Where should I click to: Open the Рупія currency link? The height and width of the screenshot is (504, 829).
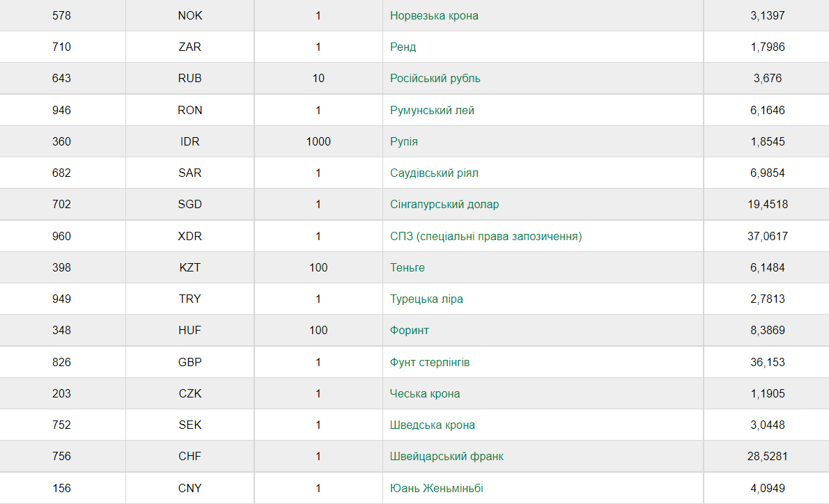click(404, 142)
